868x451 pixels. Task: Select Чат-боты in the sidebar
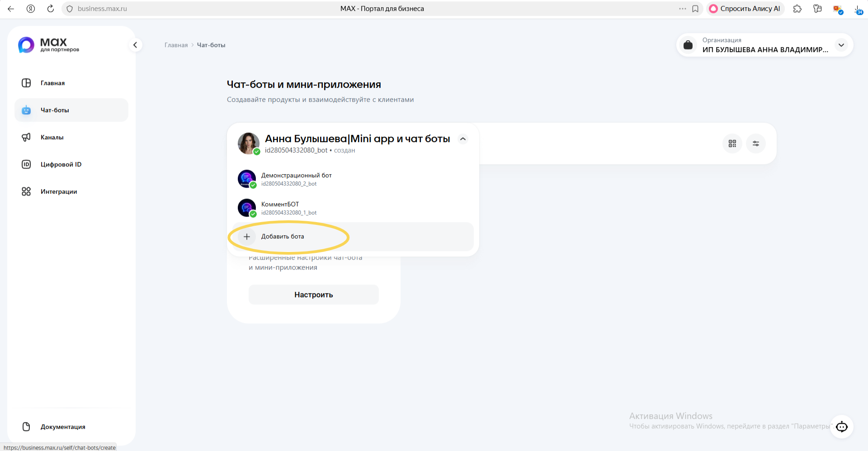(71, 110)
